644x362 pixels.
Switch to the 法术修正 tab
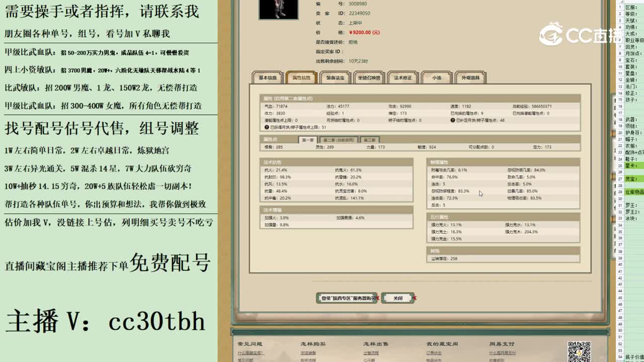click(x=403, y=78)
